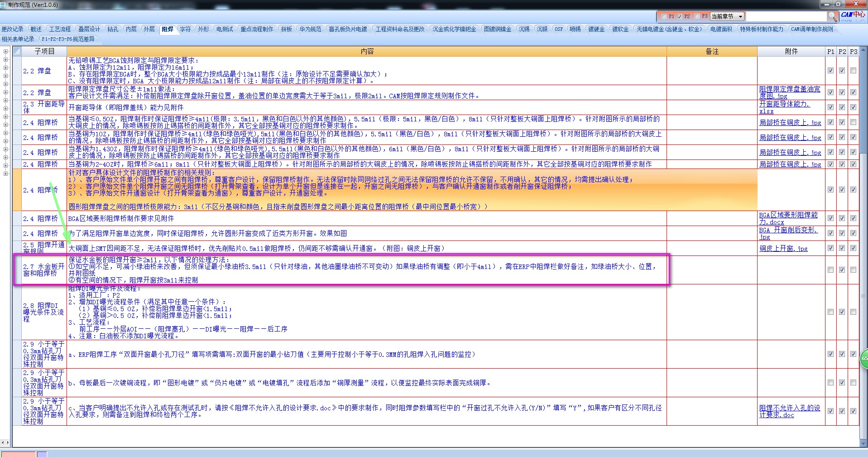Open attachment 阻焊限定焊盘盖油宽度图.jpg
The image size is (868, 457).
790,92
